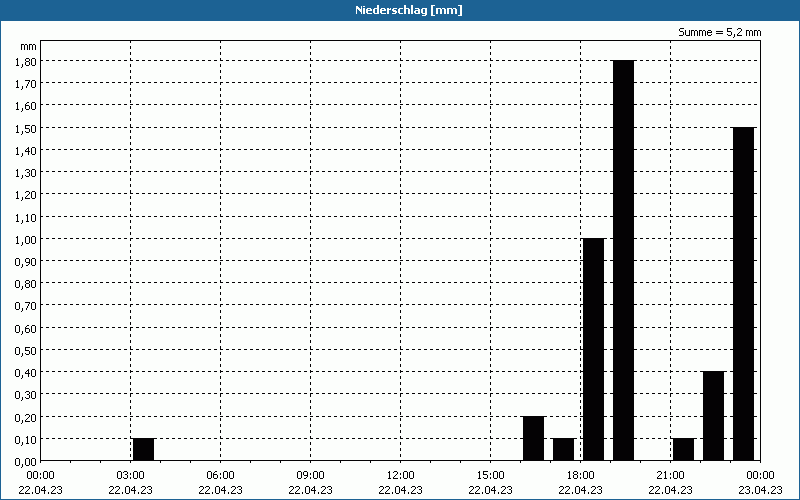Screen dimensions: 800x500
Task: Select the bar reaching 0,40 mm
Action: pos(713,416)
